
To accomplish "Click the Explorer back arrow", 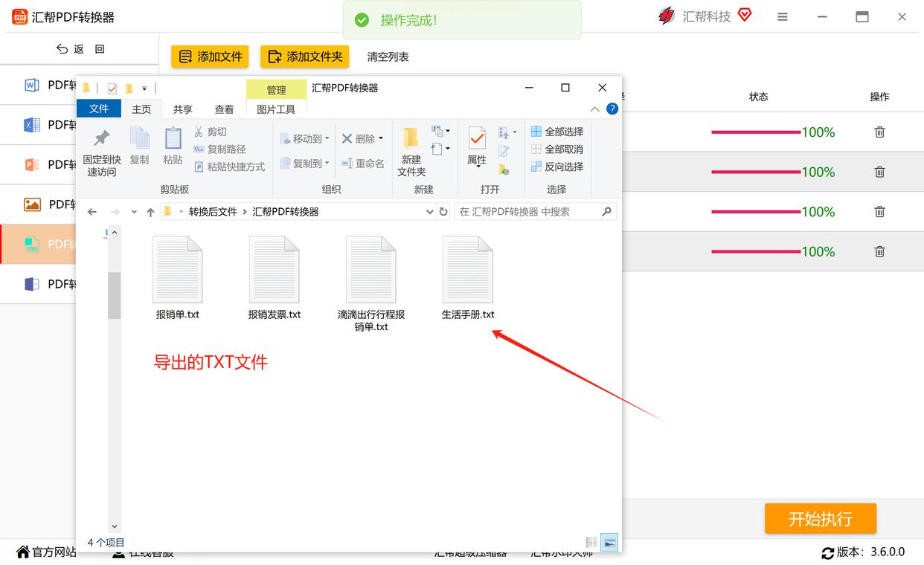I will 92,212.
